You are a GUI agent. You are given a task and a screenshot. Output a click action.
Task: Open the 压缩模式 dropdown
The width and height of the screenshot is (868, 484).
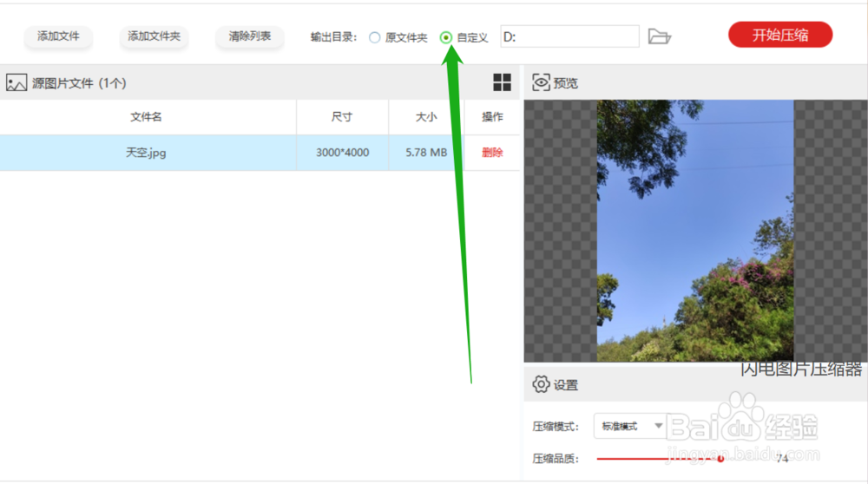pos(631,426)
